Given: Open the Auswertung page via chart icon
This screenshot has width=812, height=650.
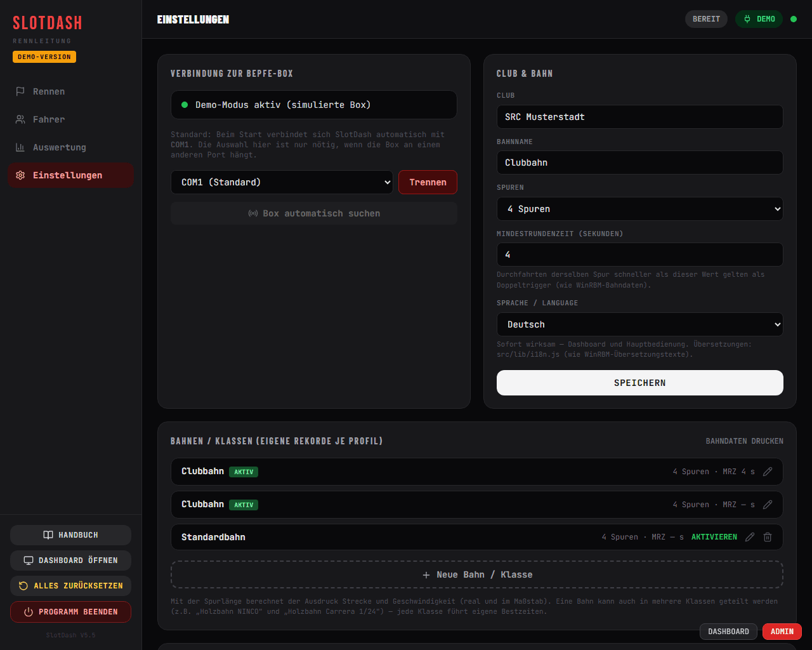Looking at the screenshot, I should click(20, 147).
